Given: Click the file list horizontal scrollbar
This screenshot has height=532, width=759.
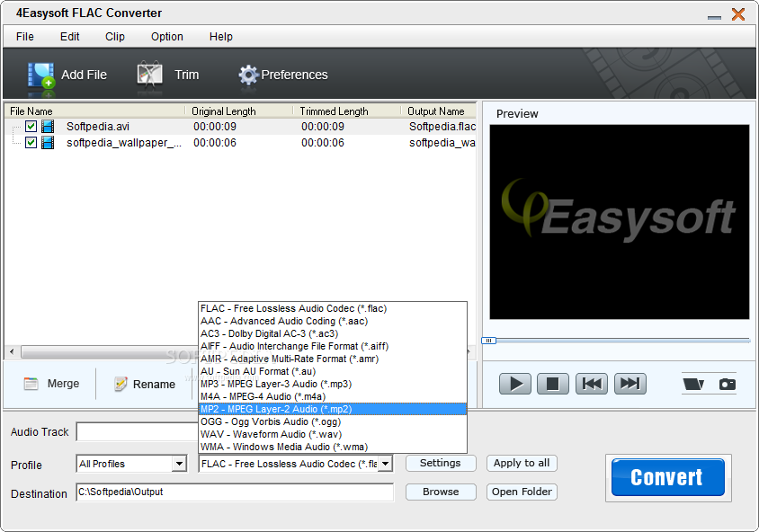Looking at the screenshot, I should point(109,352).
